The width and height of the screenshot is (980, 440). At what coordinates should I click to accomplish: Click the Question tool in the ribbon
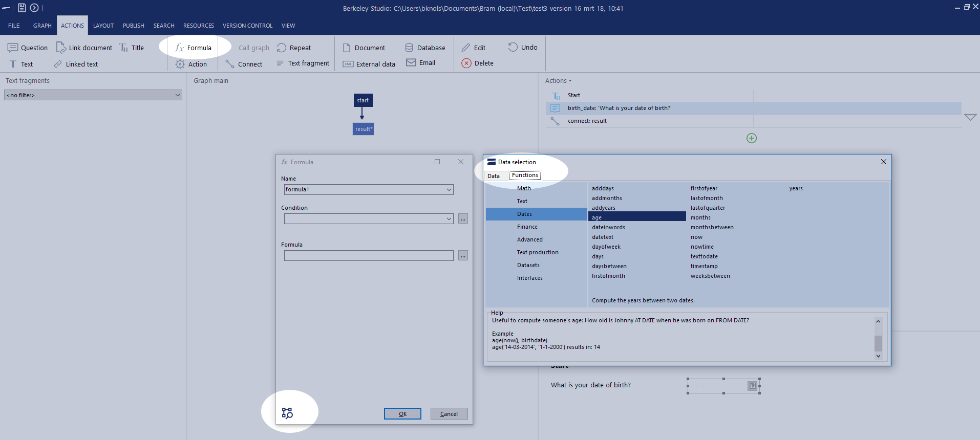click(x=28, y=48)
